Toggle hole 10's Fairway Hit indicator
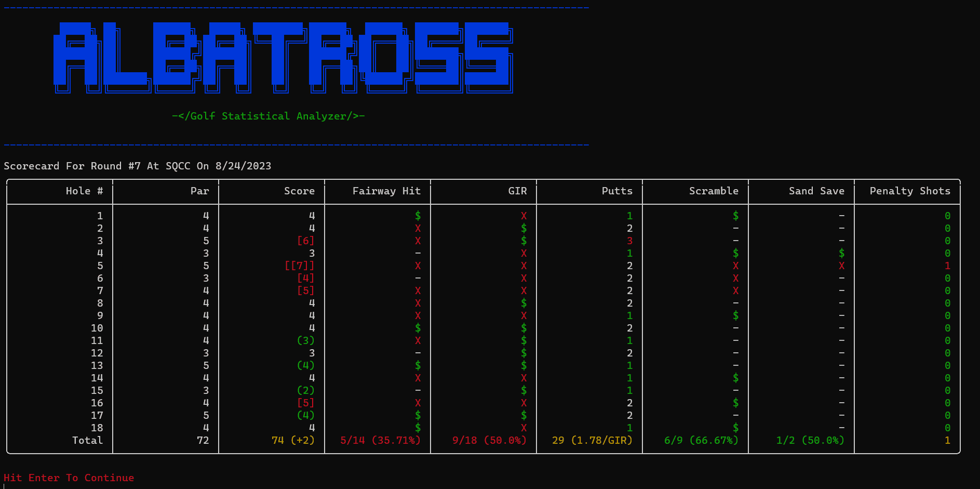980x489 pixels. click(x=417, y=328)
